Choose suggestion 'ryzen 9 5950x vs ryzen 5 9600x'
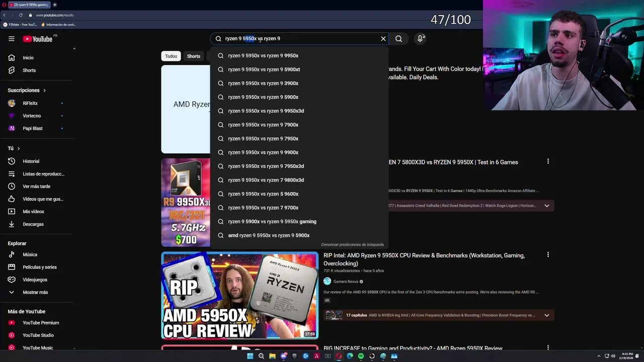Image resolution: width=644 pixels, height=362 pixels. 299,194
